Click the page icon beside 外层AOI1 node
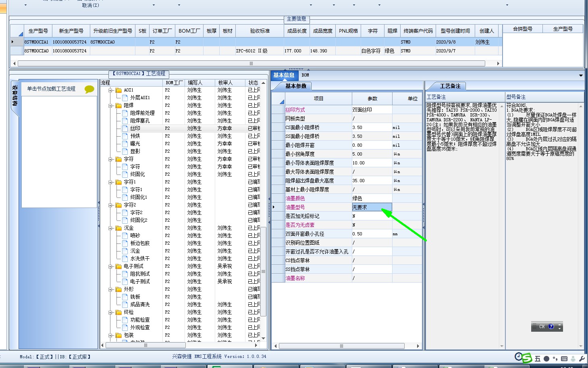 tap(125, 98)
